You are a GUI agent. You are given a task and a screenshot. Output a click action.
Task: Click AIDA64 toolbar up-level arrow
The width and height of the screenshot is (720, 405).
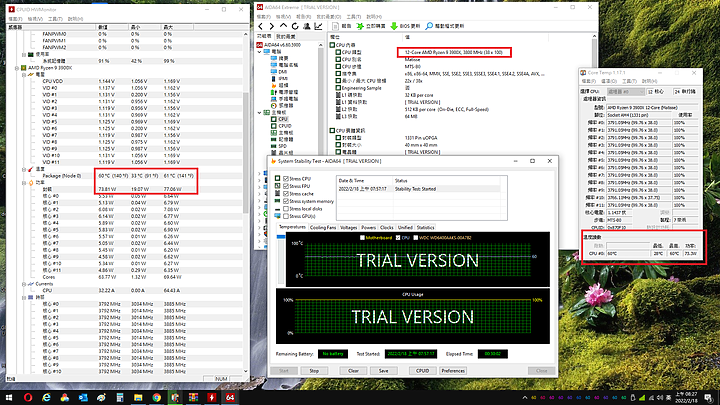(283, 26)
